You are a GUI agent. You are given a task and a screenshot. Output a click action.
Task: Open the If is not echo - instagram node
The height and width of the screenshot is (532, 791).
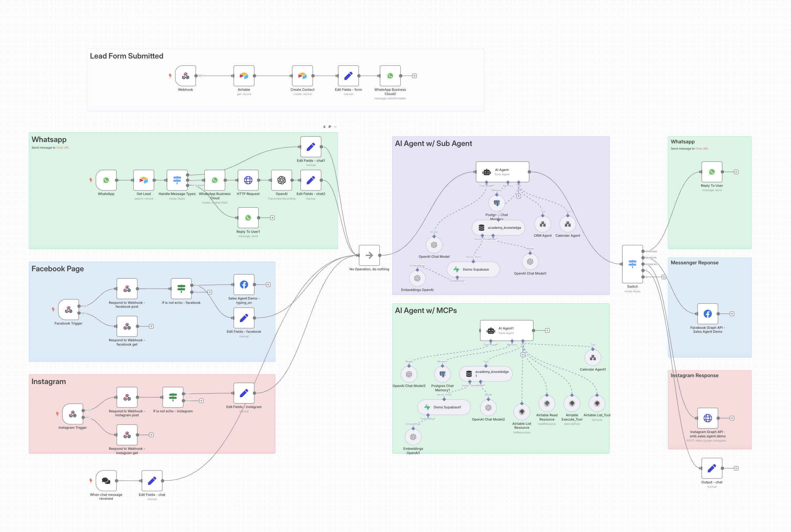tap(173, 397)
